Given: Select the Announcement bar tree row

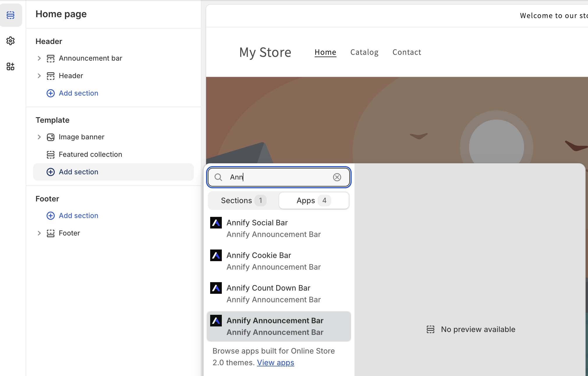Looking at the screenshot, I should point(114,58).
